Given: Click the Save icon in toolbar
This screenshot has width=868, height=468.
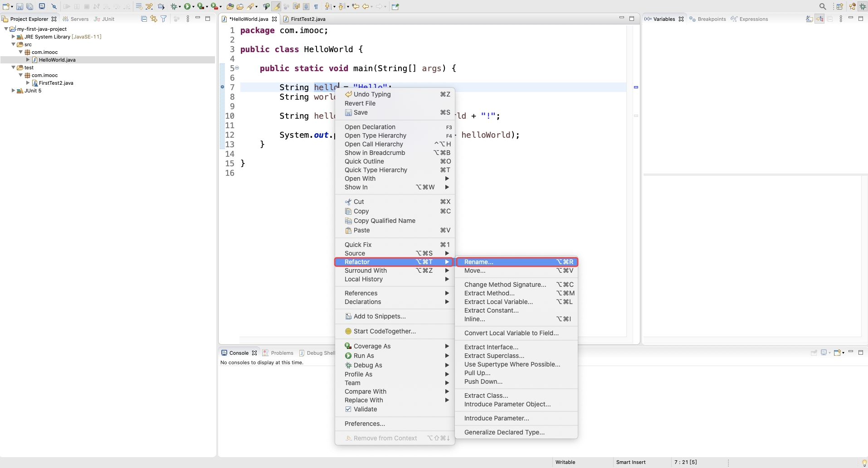Looking at the screenshot, I should pos(20,6).
